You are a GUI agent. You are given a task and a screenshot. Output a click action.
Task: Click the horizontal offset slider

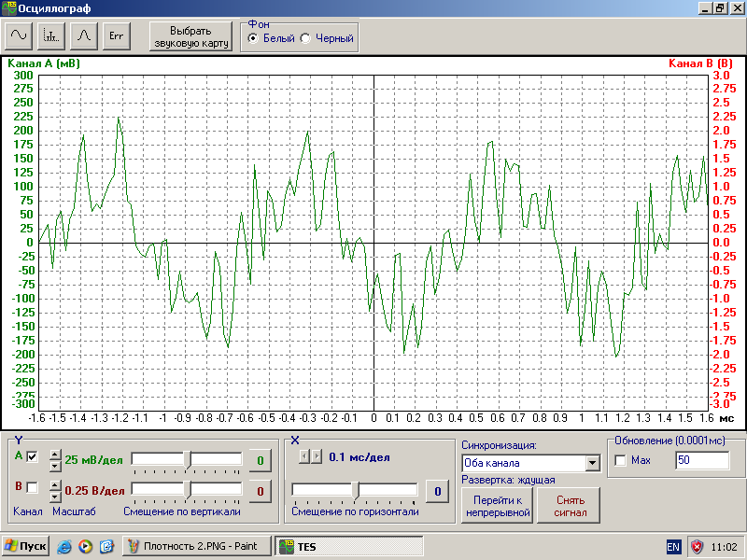click(355, 490)
